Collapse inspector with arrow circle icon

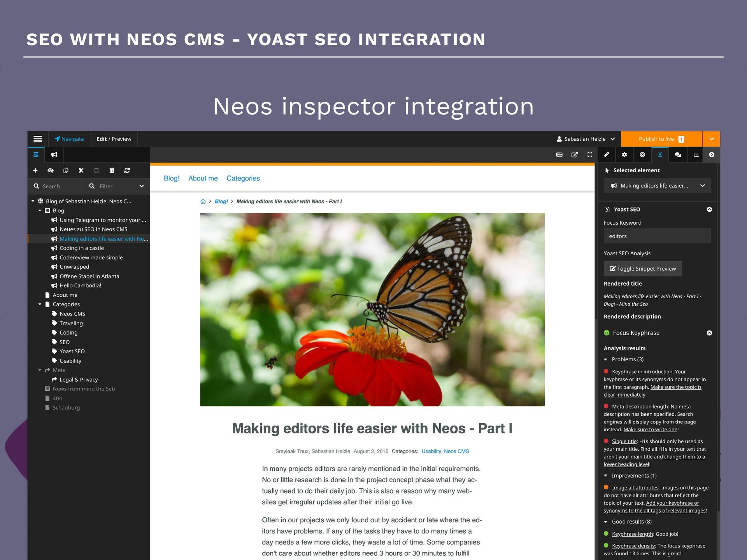click(712, 155)
